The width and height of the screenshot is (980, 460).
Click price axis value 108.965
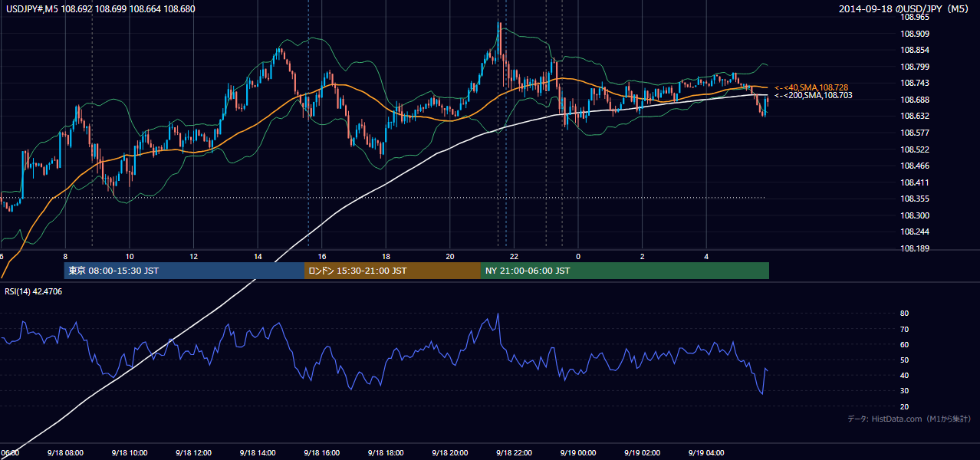tap(915, 17)
